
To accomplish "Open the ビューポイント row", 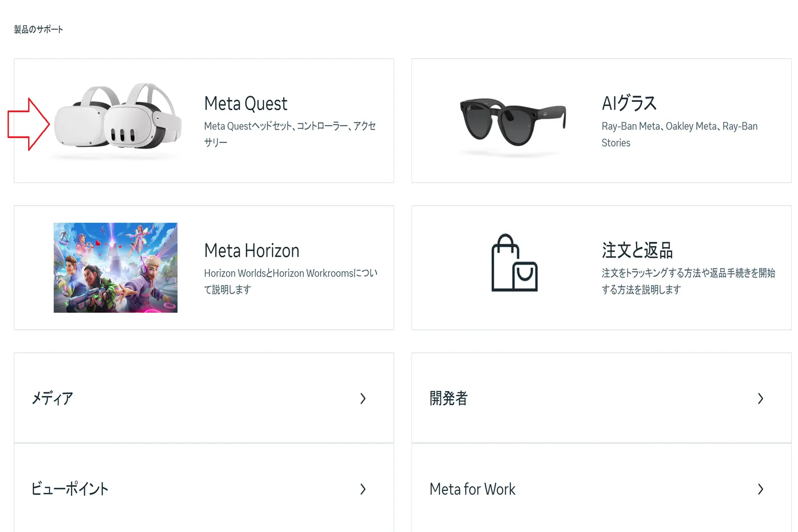I will (204, 488).
